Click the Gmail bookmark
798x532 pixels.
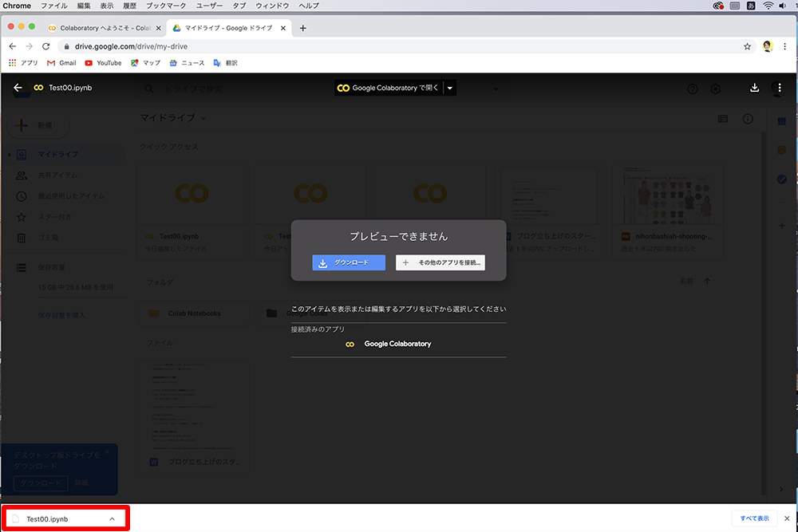click(61, 63)
